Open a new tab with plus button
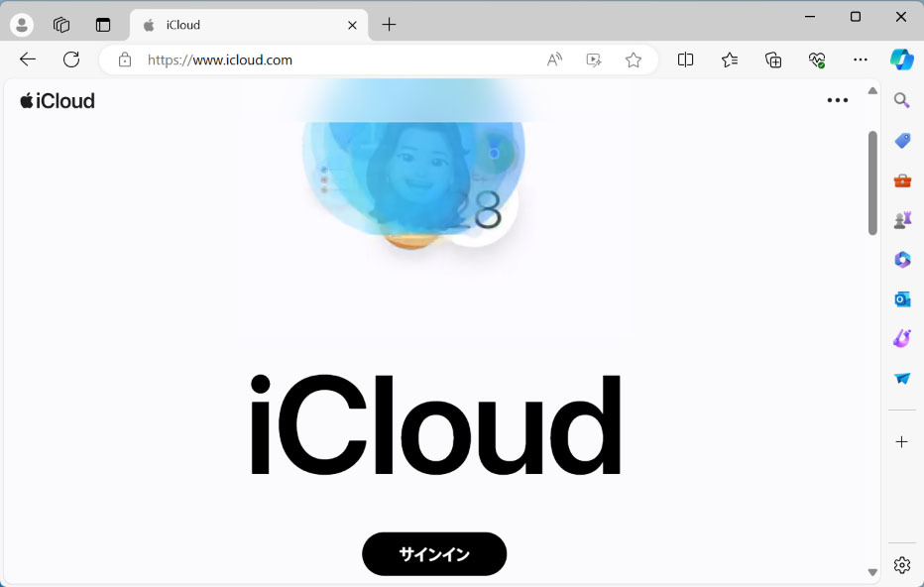The image size is (924, 587). pos(389,25)
